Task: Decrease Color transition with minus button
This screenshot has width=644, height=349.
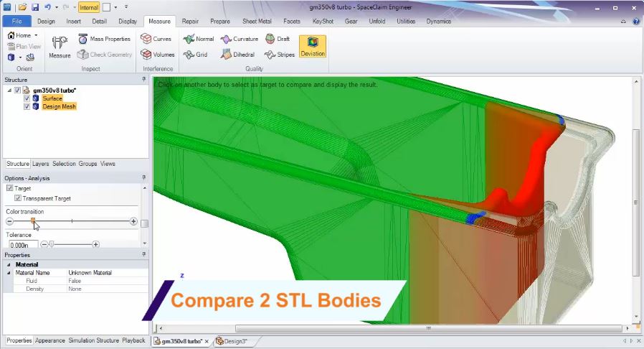Action: (10, 221)
